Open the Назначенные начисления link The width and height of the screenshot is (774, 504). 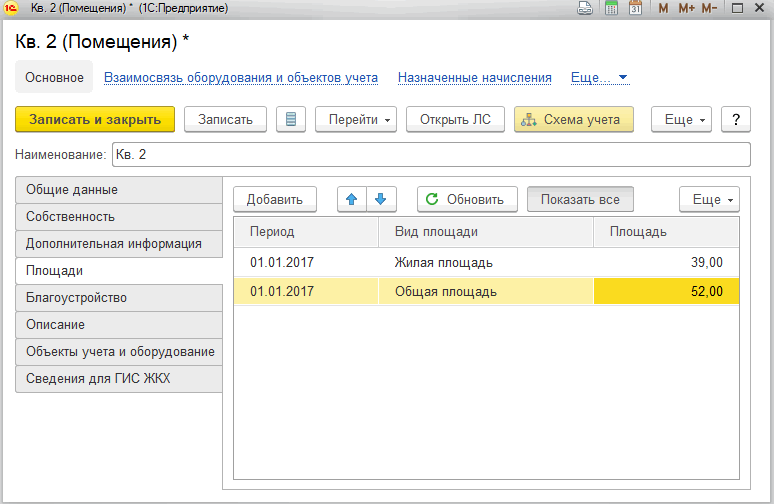(x=474, y=78)
